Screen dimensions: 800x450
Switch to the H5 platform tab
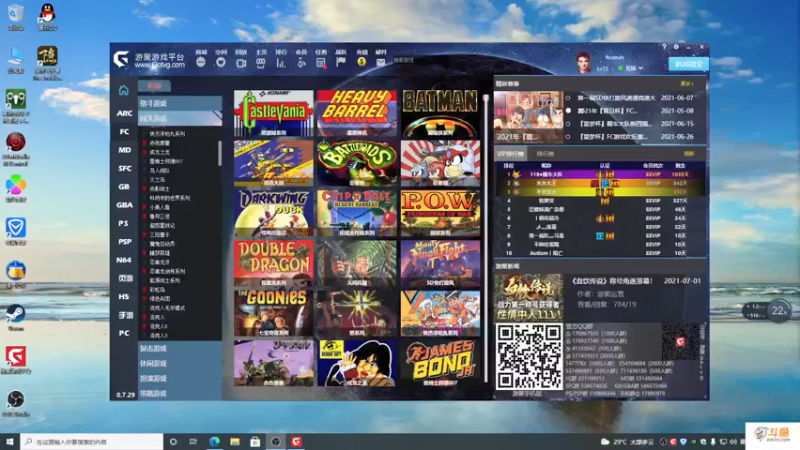coord(124,296)
